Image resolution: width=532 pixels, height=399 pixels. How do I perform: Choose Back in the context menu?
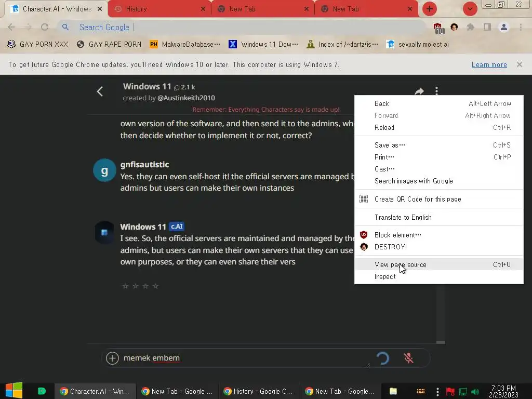click(x=438, y=103)
